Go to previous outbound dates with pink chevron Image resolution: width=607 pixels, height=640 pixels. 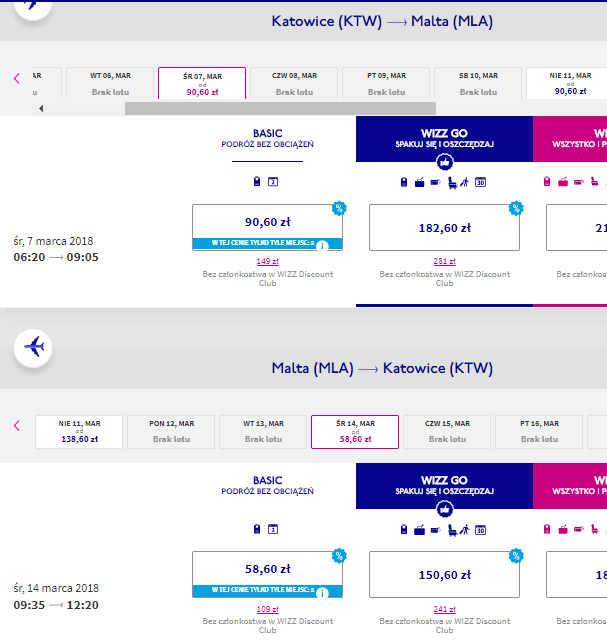(x=17, y=78)
